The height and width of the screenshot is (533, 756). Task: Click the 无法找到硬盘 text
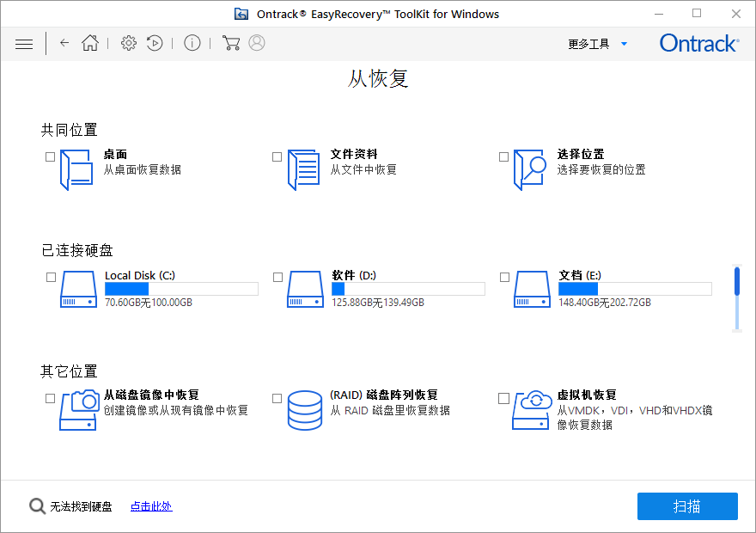coord(81,506)
